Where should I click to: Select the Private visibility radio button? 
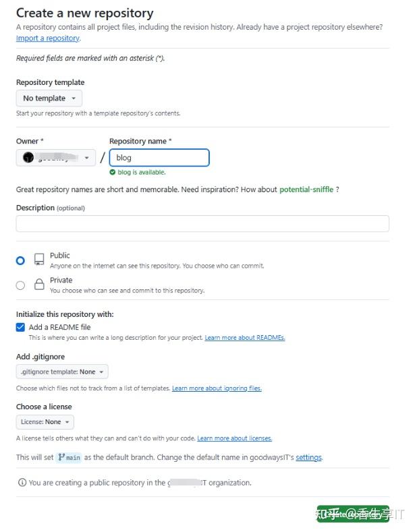point(20,285)
